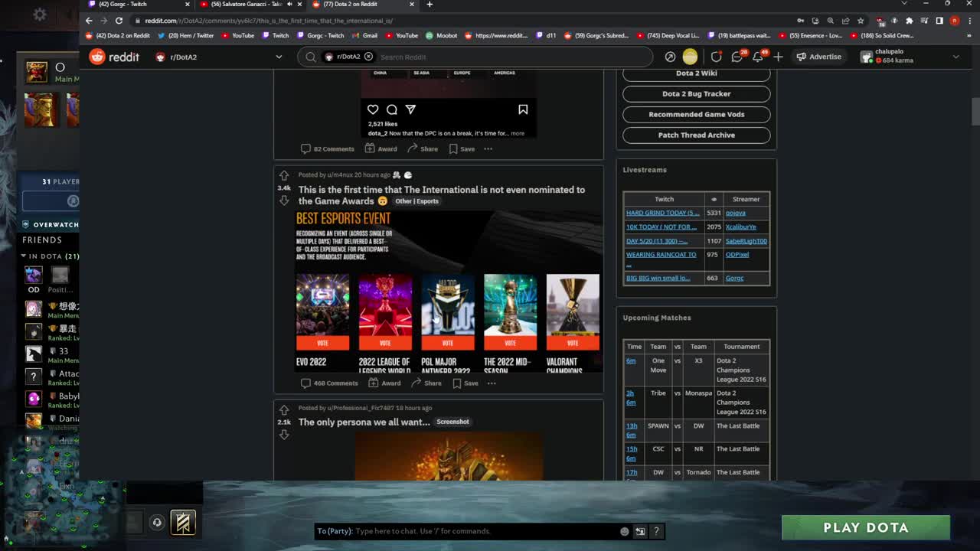Award the Game Awards post

coord(384,383)
